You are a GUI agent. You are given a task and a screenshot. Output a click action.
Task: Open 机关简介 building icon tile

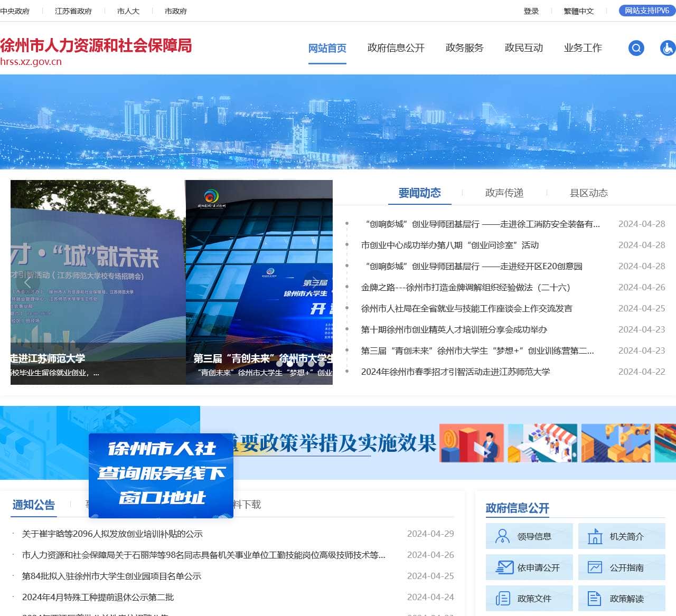point(622,536)
